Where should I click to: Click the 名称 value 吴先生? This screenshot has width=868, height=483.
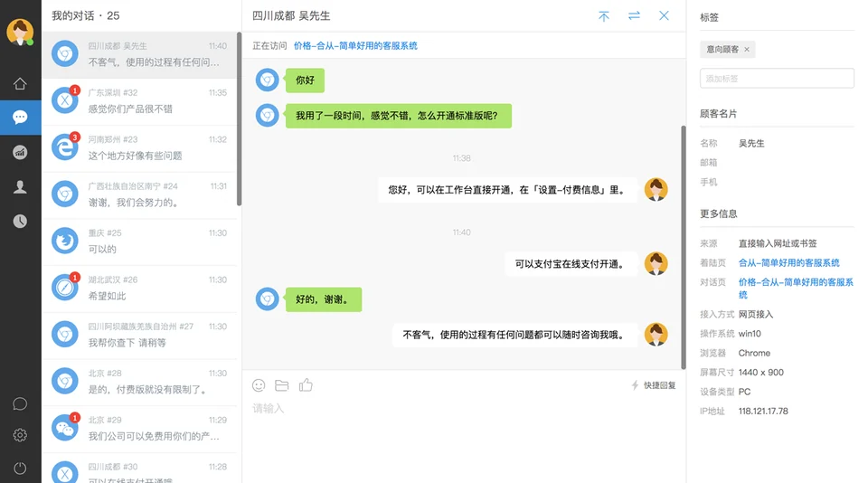point(751,144)
